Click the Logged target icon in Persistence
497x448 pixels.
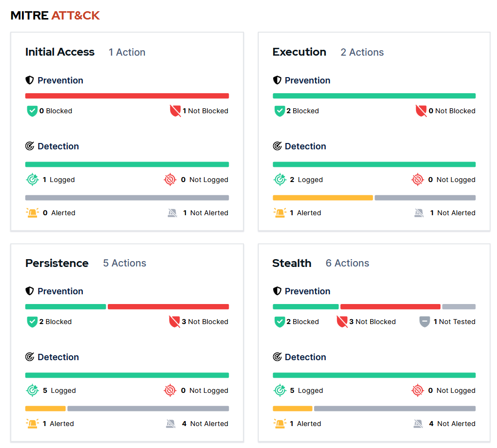coord(32,390)
